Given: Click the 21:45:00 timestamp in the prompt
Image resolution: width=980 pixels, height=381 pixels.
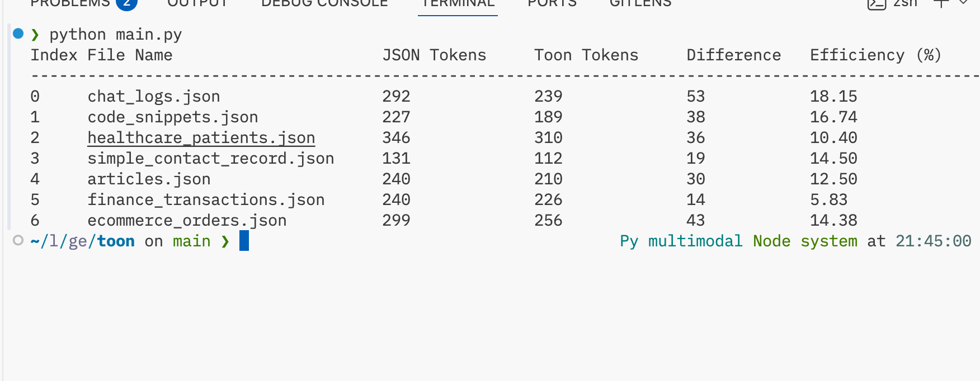Looking at the screenshot, I should tap(933, 241).
